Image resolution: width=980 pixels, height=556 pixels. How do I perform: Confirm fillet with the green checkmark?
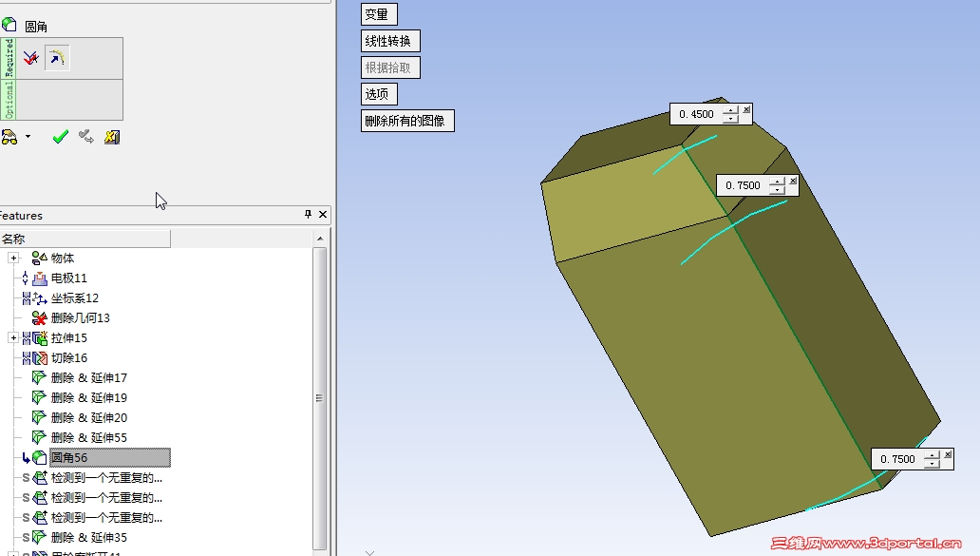coord(61,136)
